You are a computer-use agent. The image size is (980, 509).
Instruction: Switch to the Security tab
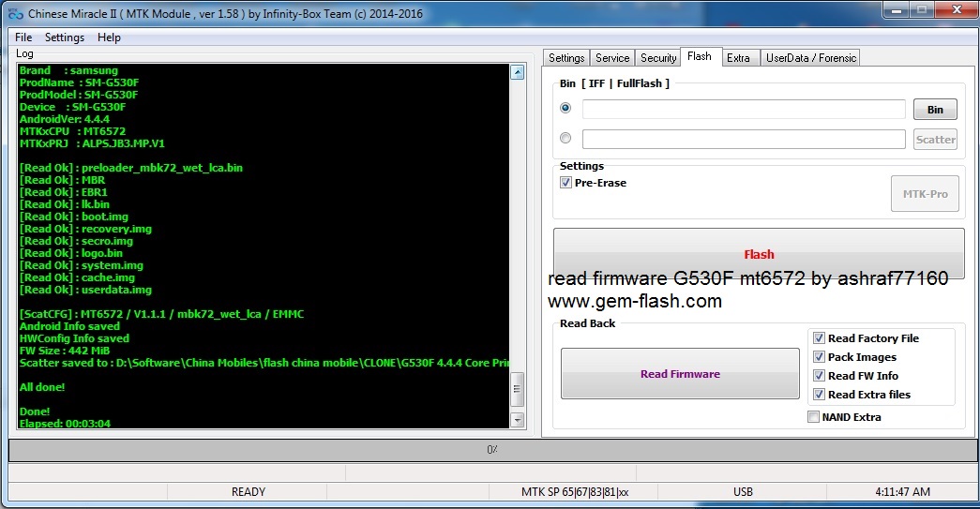point(658,58)
